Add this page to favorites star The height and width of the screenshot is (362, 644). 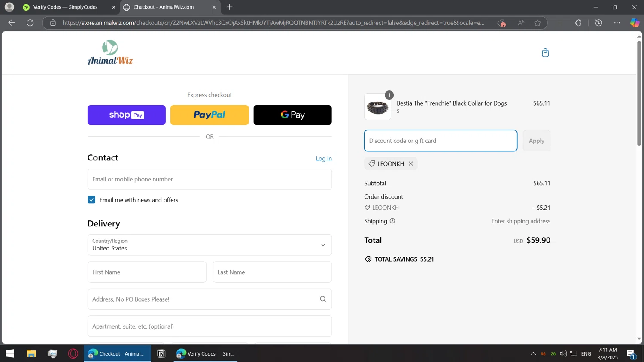coord(538,23)
